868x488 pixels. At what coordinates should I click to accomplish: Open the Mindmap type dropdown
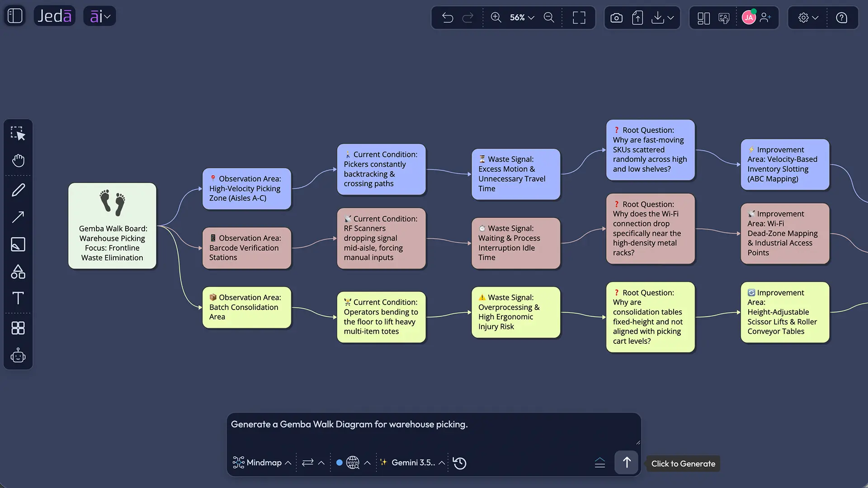click(x=262, y=463)
